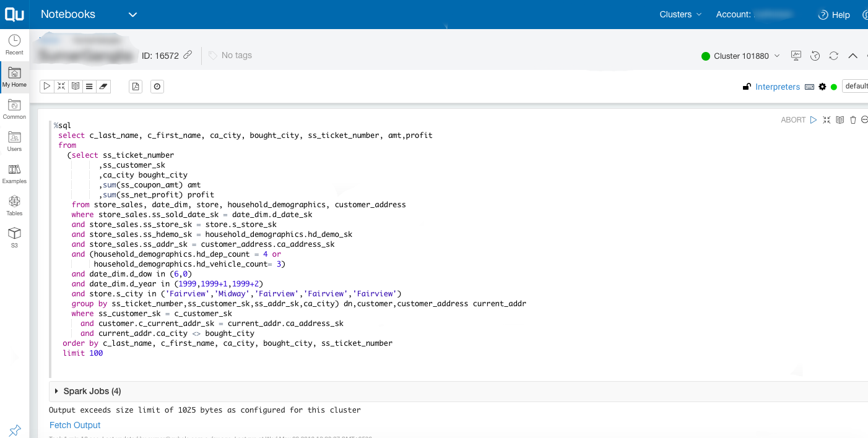Hide all outputs in notebook toolbar
868x438 pixels.
tap(76, 87)
